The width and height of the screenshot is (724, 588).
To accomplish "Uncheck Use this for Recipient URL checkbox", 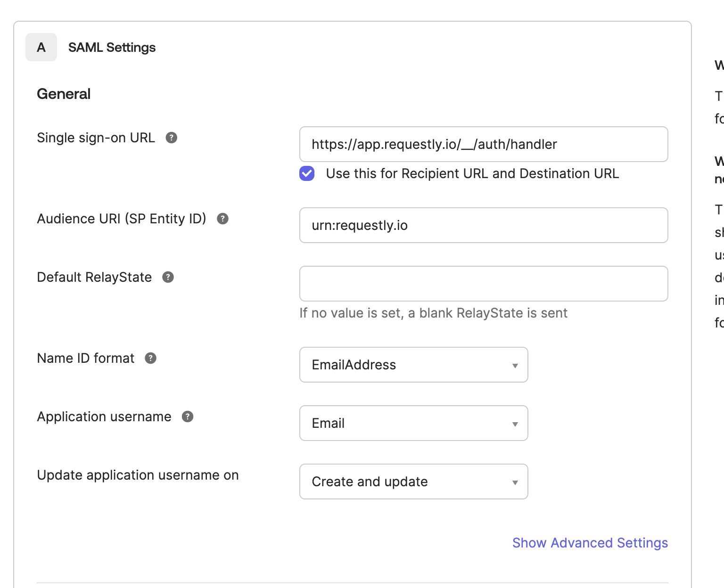I will click(307, 173).
